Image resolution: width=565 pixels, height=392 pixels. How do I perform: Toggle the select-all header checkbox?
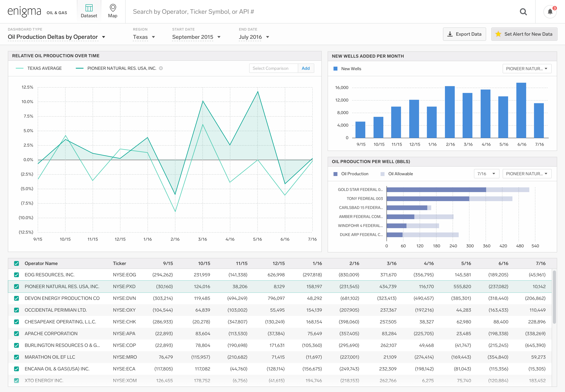(16, 264)
